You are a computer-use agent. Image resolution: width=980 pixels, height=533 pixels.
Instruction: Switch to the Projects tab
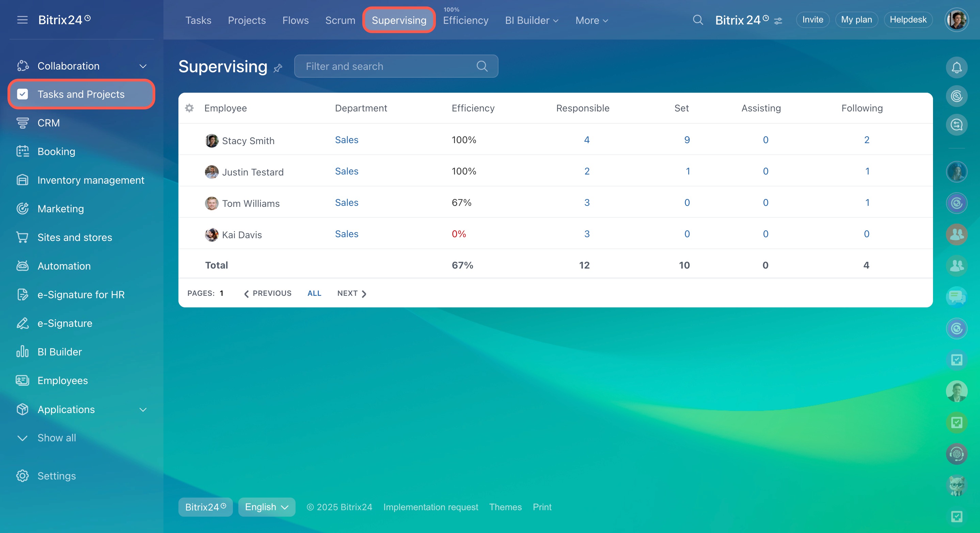[x=247, y=20]
